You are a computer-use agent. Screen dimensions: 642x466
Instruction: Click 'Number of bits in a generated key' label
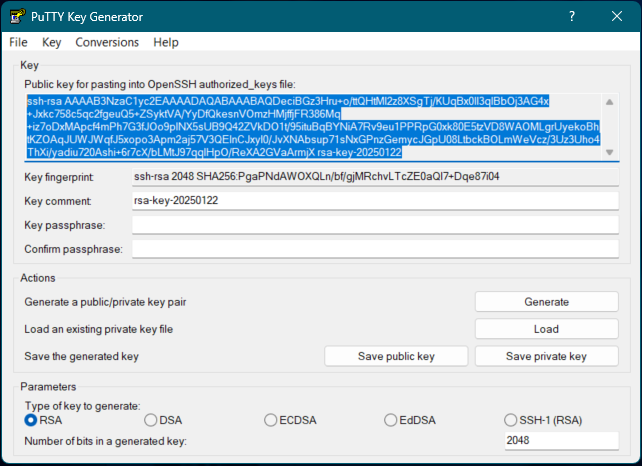point(106,441)
